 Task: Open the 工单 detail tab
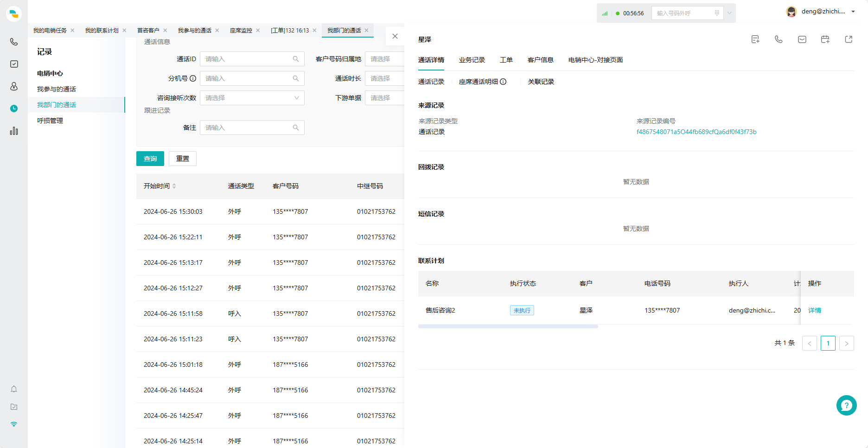(506, 60)
